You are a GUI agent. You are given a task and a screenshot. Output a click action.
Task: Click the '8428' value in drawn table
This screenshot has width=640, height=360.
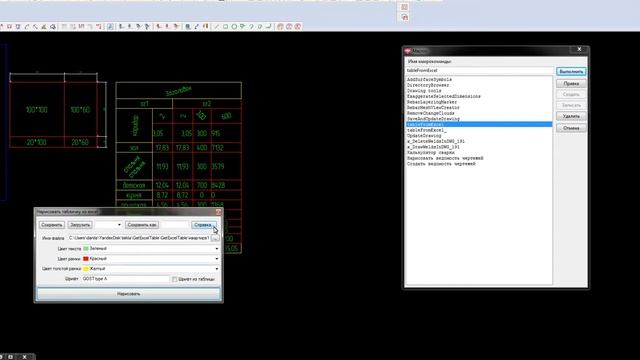tap(218, 185)
